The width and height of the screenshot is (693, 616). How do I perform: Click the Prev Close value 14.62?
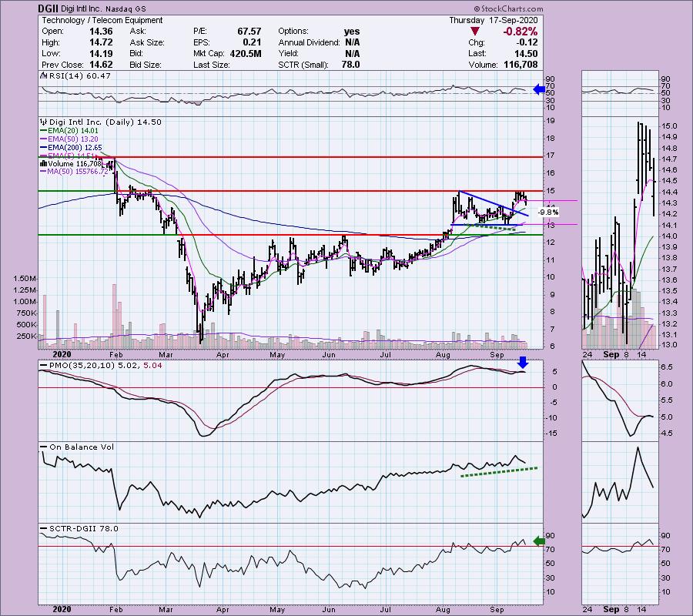(x=101, y=65)
